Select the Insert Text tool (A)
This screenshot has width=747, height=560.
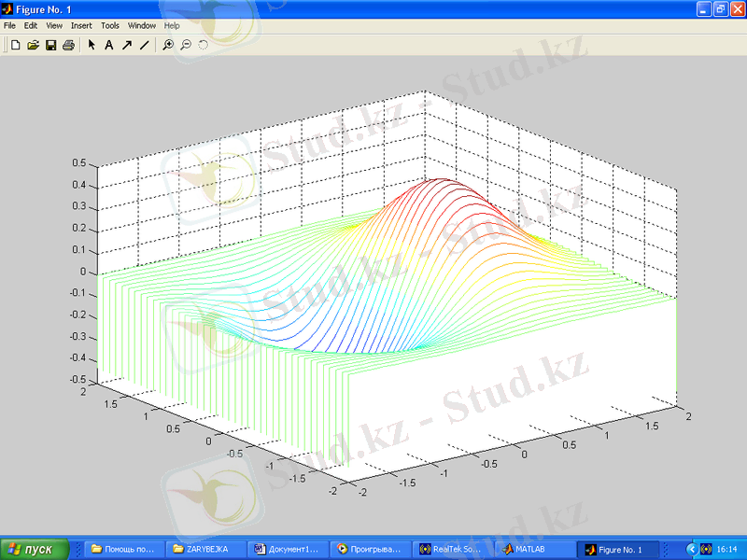[109, 45]
